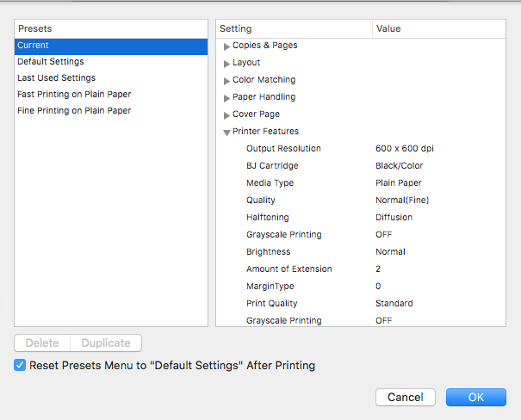Collapse the Printer Features section

coord(227,132)
